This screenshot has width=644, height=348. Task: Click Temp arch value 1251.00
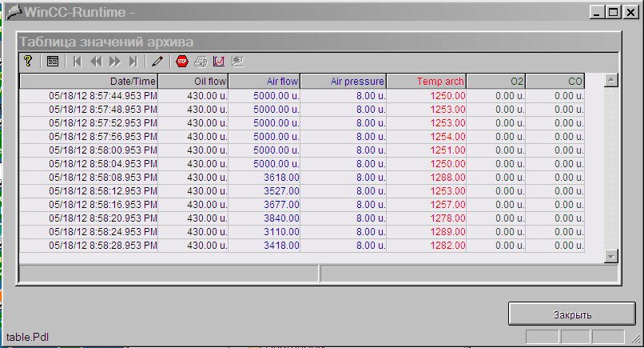point(447,150)
